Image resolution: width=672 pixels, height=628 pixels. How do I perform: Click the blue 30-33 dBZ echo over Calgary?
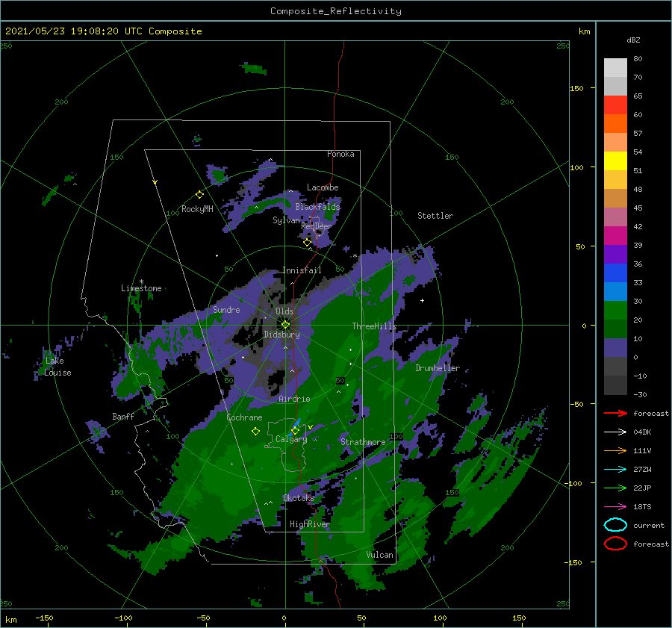click(x=296, y=426)
